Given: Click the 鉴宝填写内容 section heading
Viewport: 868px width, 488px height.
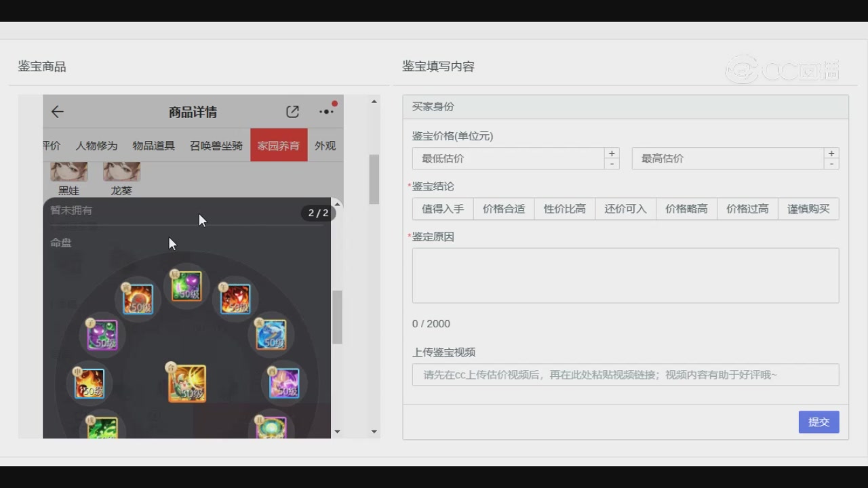Looking at the screenshot, I should (x=438, y=66).
